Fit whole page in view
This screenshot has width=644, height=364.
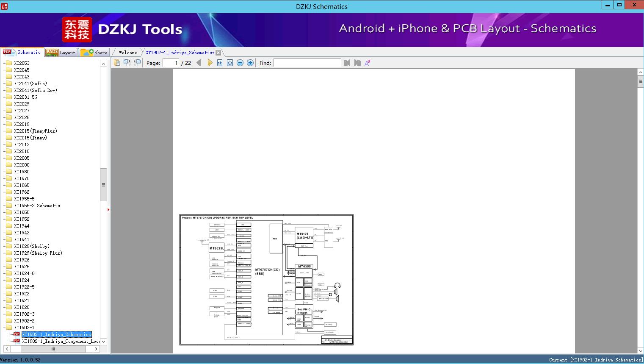pyautogui.click(x=230, y=63)
